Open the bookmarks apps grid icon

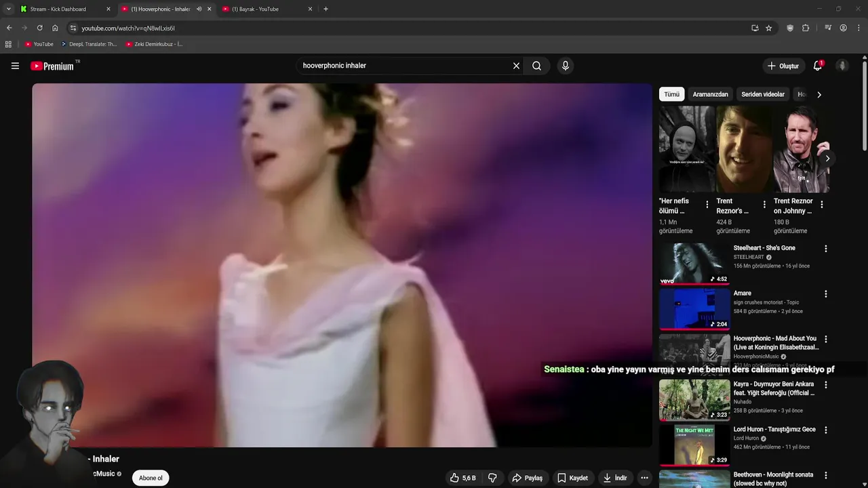(8, 44)
